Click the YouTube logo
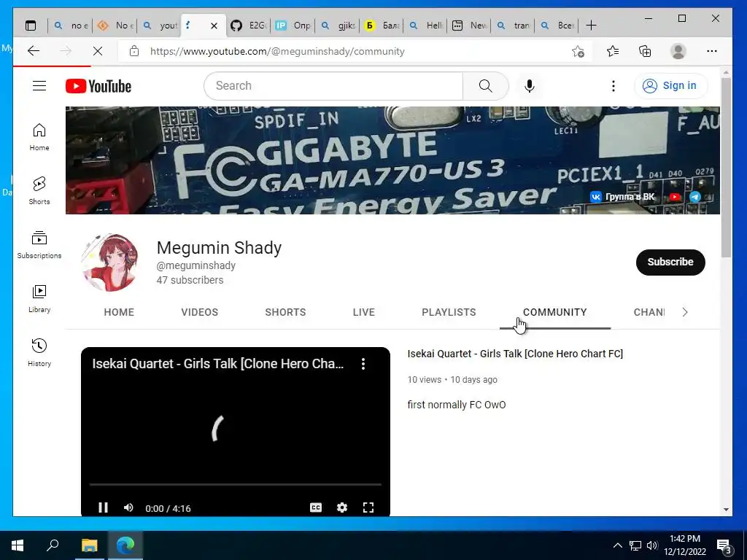 tap(98, 86)
